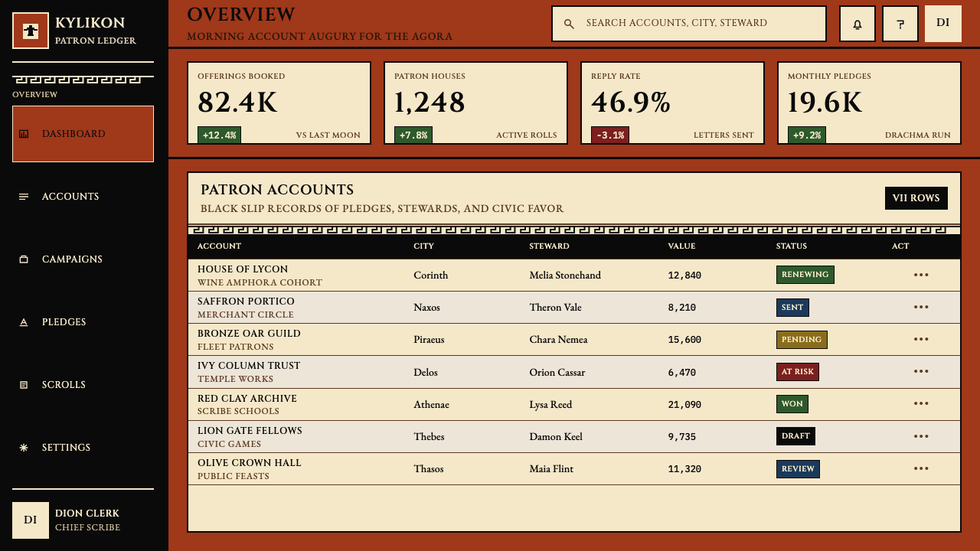Open Scrolls section
This screenshot has width=980, height=551.
point(83,385)
